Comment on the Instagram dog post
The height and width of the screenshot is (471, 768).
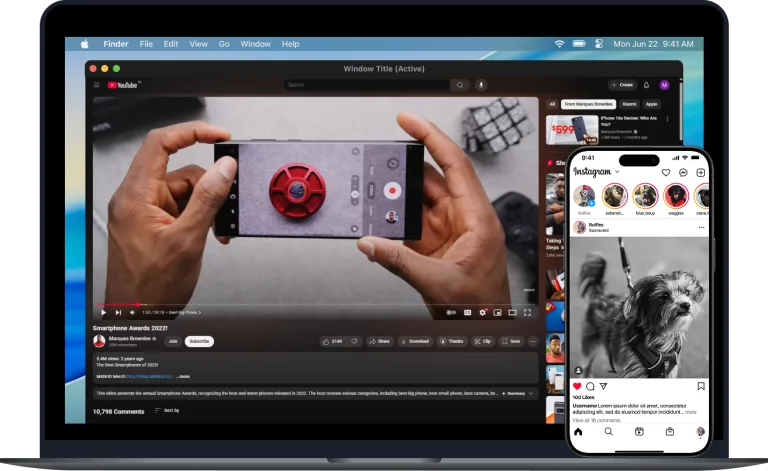pyautogui.click(x=591, y=386)
